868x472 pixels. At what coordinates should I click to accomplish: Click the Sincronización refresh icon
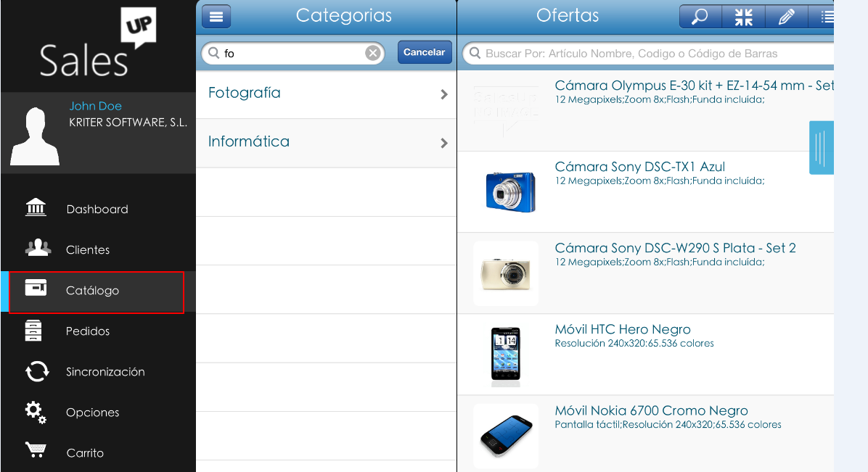pos(37,371)
